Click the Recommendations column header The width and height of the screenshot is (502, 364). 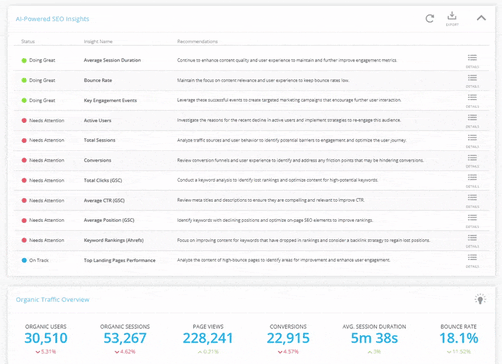pos(197,41)
